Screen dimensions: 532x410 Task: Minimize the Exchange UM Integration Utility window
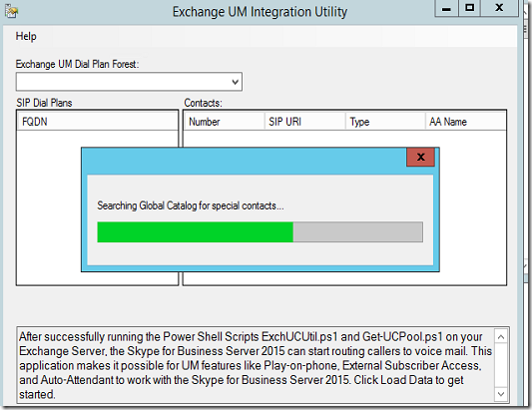[x=446, y=8]
